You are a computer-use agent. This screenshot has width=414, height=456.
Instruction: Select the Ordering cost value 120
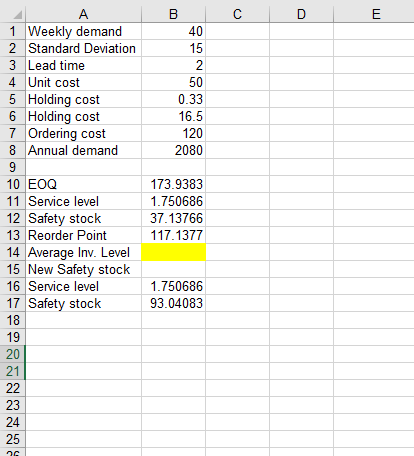pos(173,133)
